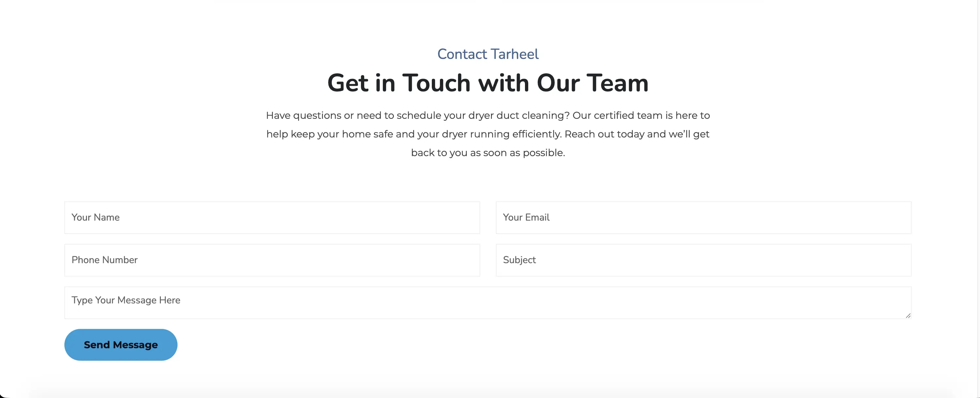This screenshot has width=980, height=398.
Task: Click the message box resize handle icon
Action: (908, 315)
